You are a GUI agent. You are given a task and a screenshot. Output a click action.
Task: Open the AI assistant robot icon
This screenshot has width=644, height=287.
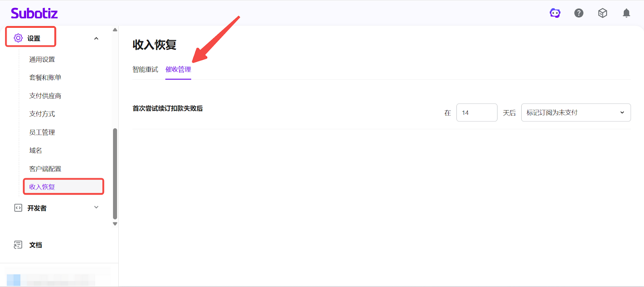tap(555, 13)
